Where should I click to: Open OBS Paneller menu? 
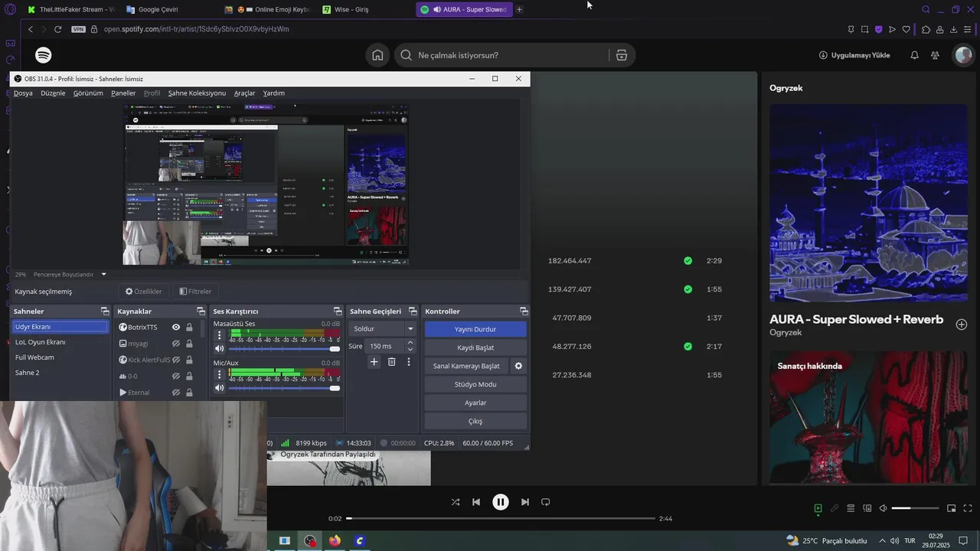click(123, 93)
